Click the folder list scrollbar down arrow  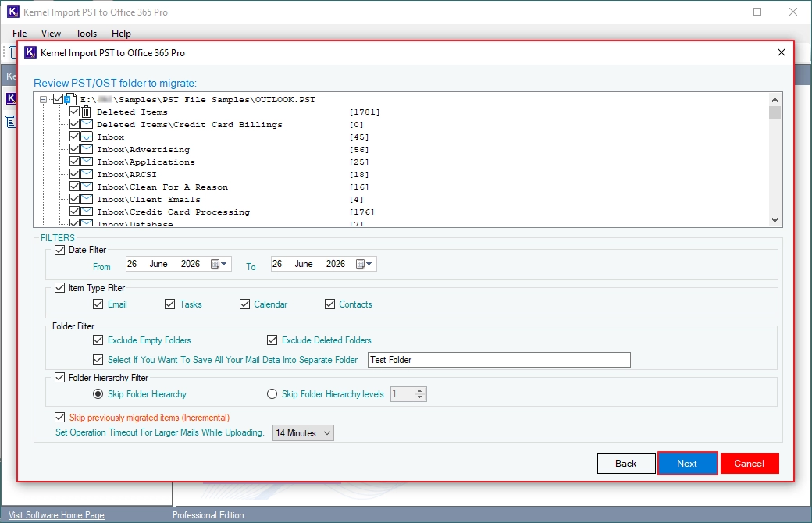point(775,220)
